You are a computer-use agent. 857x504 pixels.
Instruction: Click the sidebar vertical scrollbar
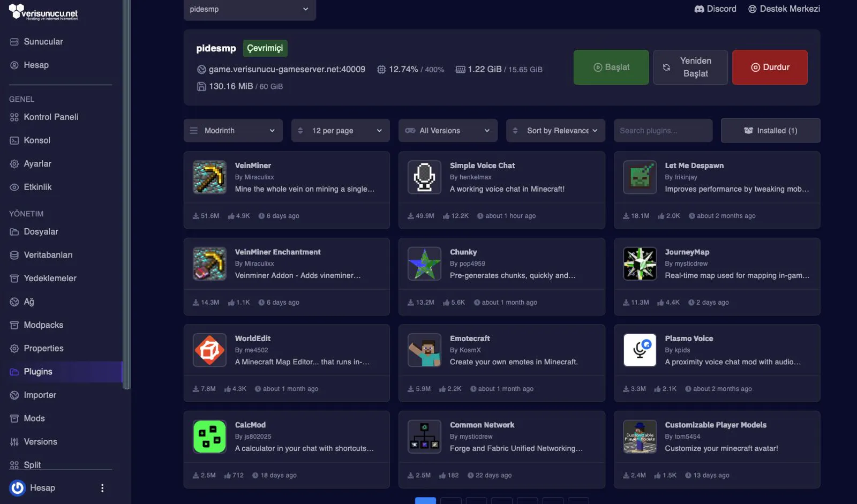126,195
